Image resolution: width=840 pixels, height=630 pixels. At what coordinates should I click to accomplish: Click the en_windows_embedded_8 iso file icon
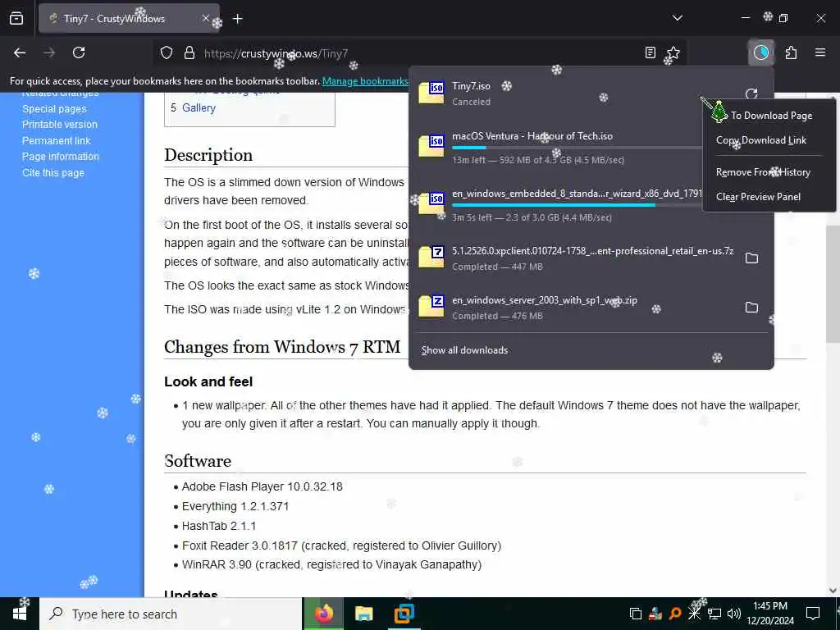(x=431, y=203)
